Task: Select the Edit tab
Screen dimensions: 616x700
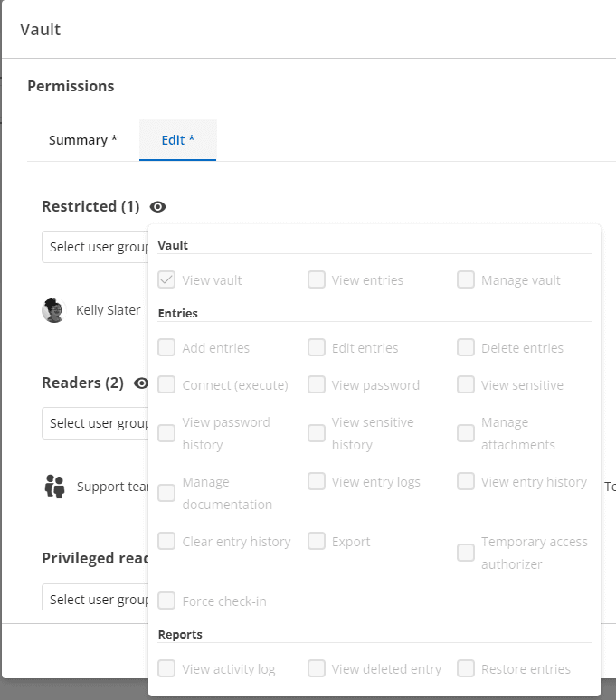Action: [178, 140]
